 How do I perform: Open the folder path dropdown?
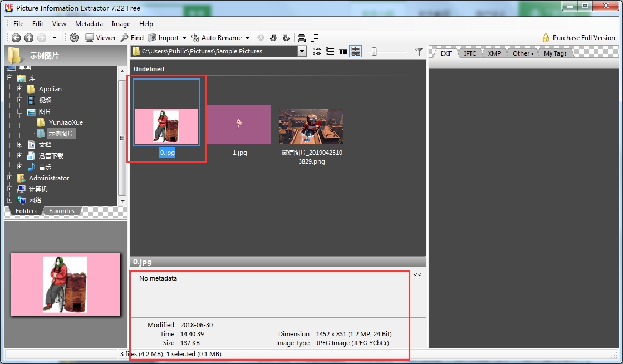coord(302,51)
